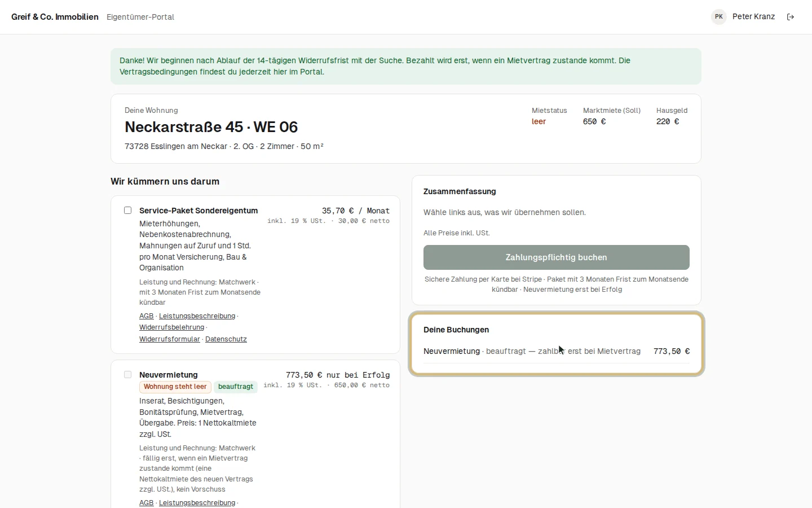The height and width of the screenshot is (508, 812).
Task: Click the Service-Paket Sondereigentum title
Action: [x=198, y=211]
